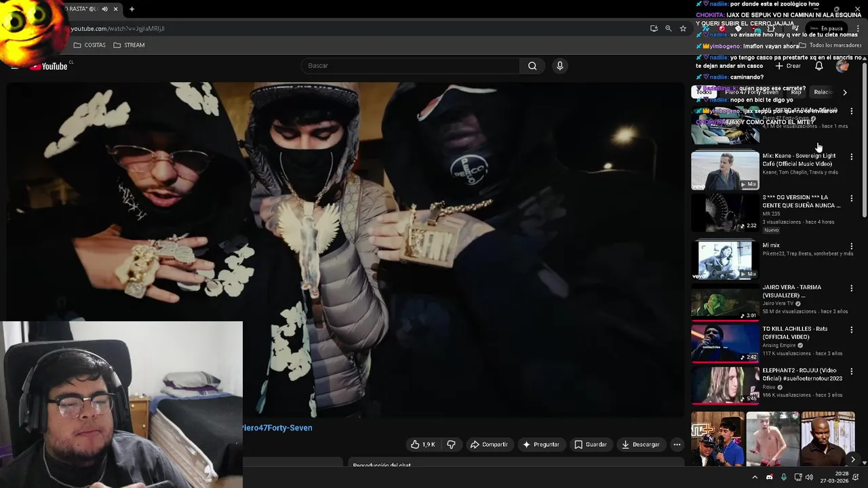Screen dimensions: 868x488
Task: Click the music video player area
Action: pyautogui.click(x=346, y=251)
